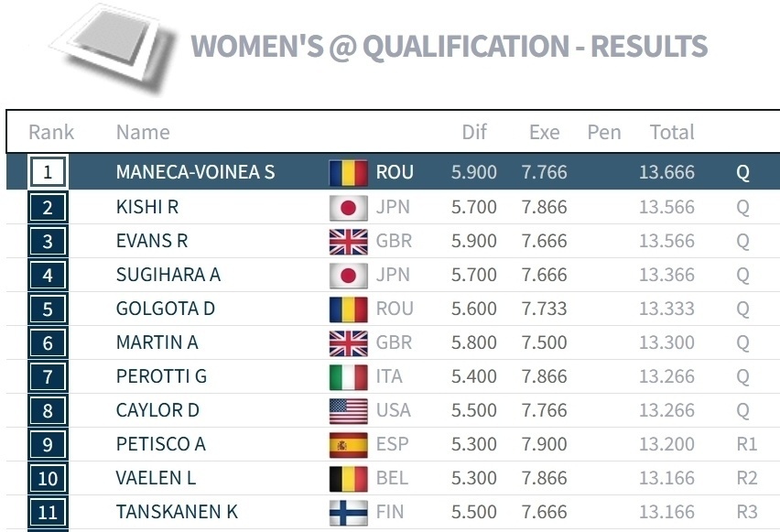This screenshot has height=532, width=780.
Task: Click the R1 reserve marker for PETISCO
Action: [746, 444]
